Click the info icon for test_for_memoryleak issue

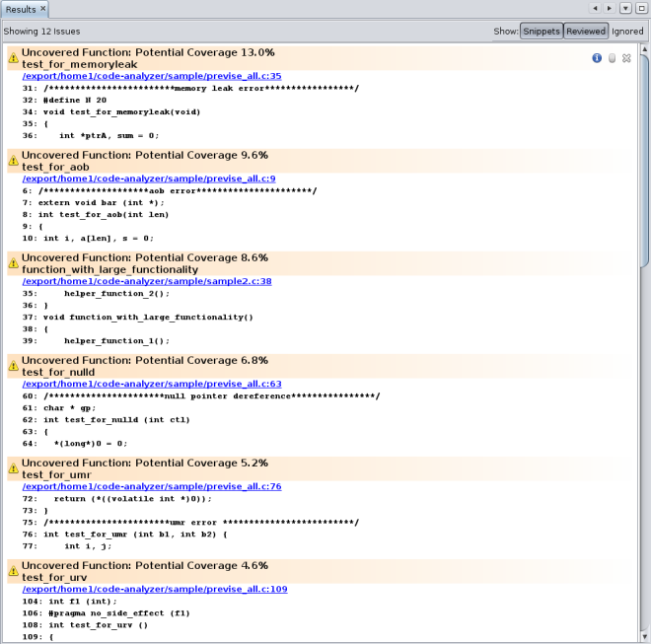(x=597, y=58)
